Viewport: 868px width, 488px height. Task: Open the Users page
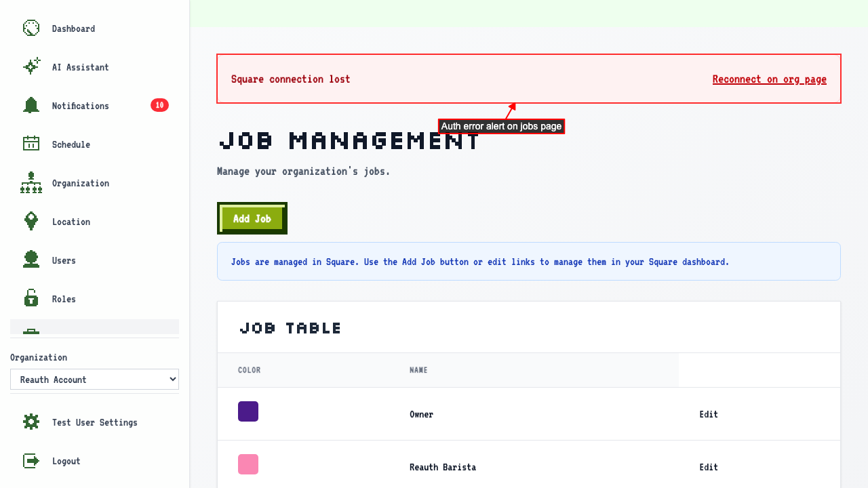pos(94,260)
